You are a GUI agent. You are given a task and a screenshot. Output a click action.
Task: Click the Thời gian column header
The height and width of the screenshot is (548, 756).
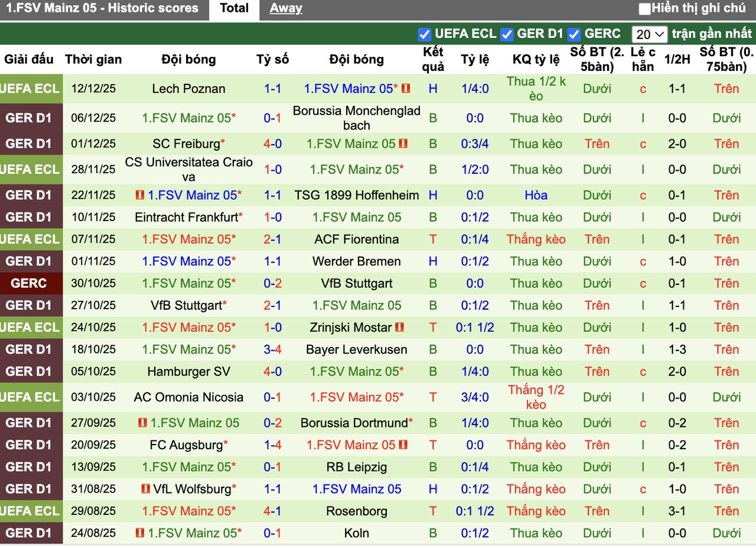pyautogui.click(x=93, y=59)
